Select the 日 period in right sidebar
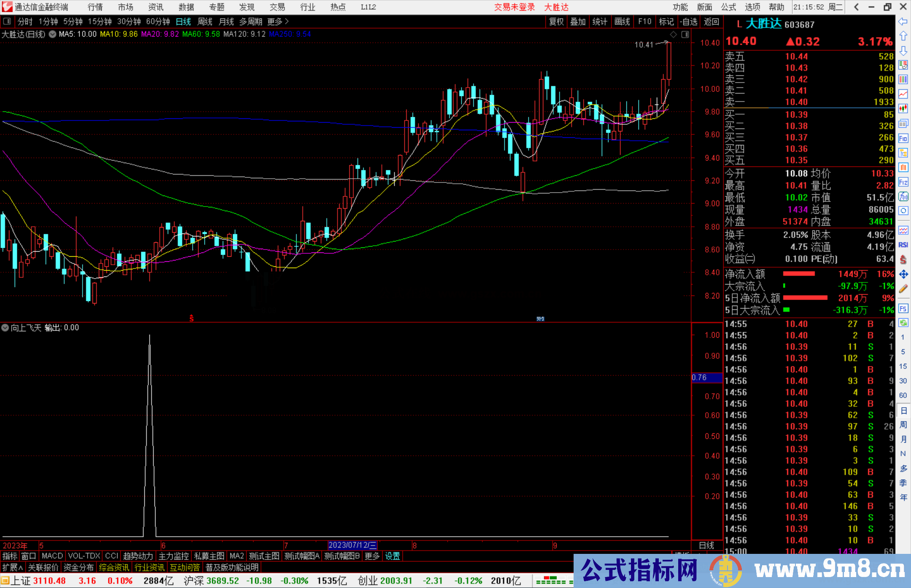The height and width of the screenshot is (588, 911). pos(903,411)
